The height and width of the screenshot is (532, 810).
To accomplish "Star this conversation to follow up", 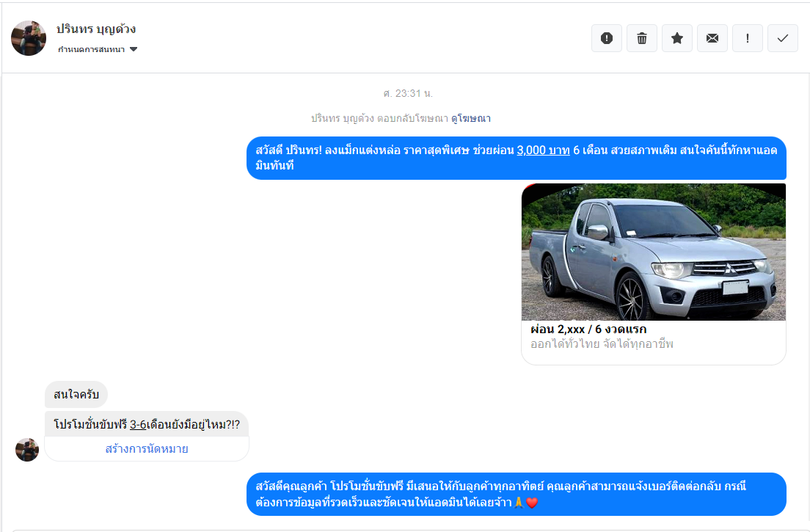I will click(x=676, y=38).
